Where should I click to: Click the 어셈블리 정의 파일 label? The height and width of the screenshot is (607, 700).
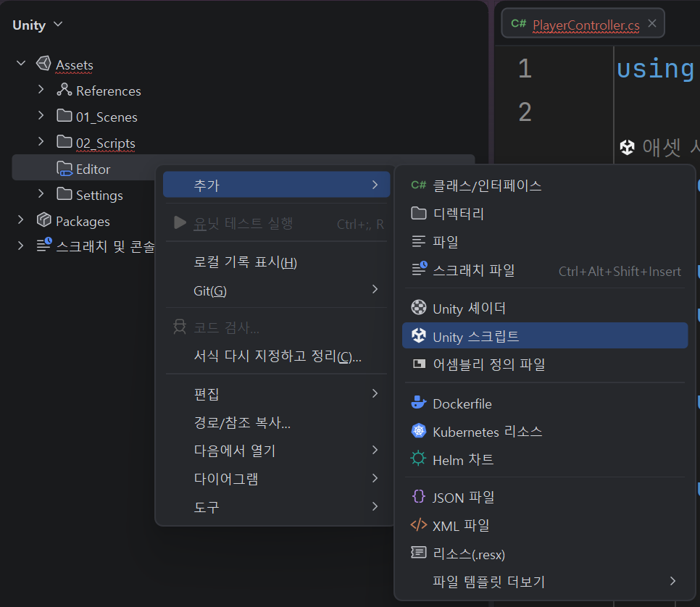[x=489, y=364]
